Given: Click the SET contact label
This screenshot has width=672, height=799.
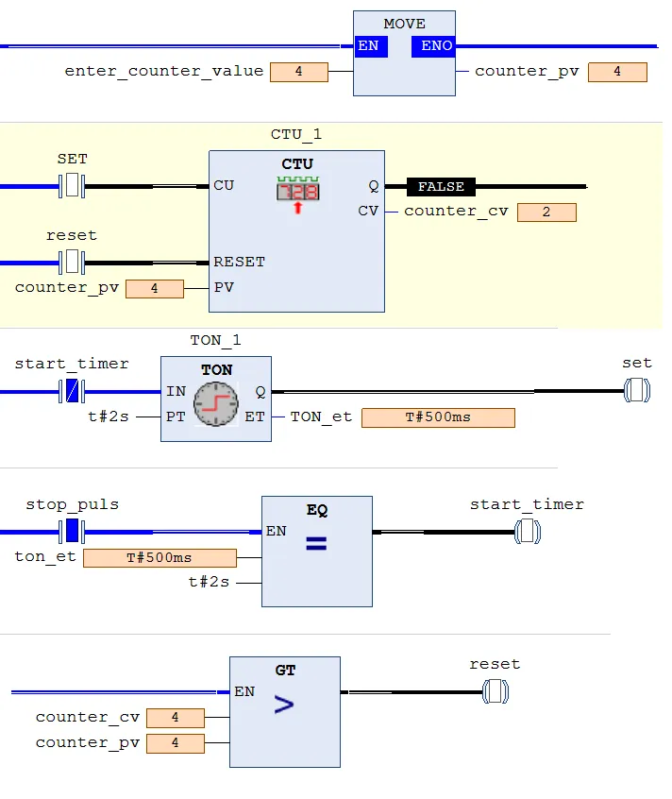Looking at the screenshot, I should click(x=73, y=159).
